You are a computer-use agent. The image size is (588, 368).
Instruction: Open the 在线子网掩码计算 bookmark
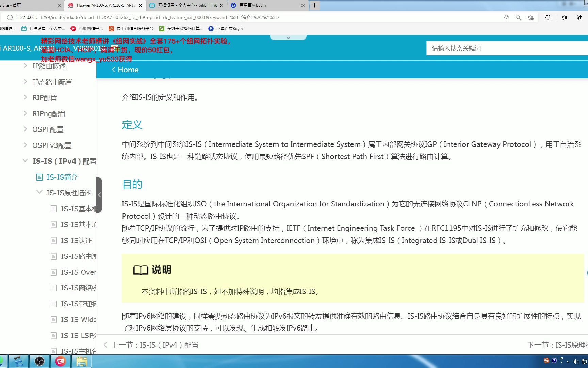[181, 29]
